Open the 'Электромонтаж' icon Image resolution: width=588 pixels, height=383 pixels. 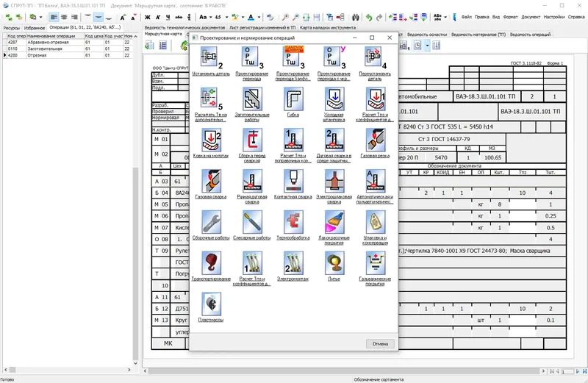tap(293, 262)
